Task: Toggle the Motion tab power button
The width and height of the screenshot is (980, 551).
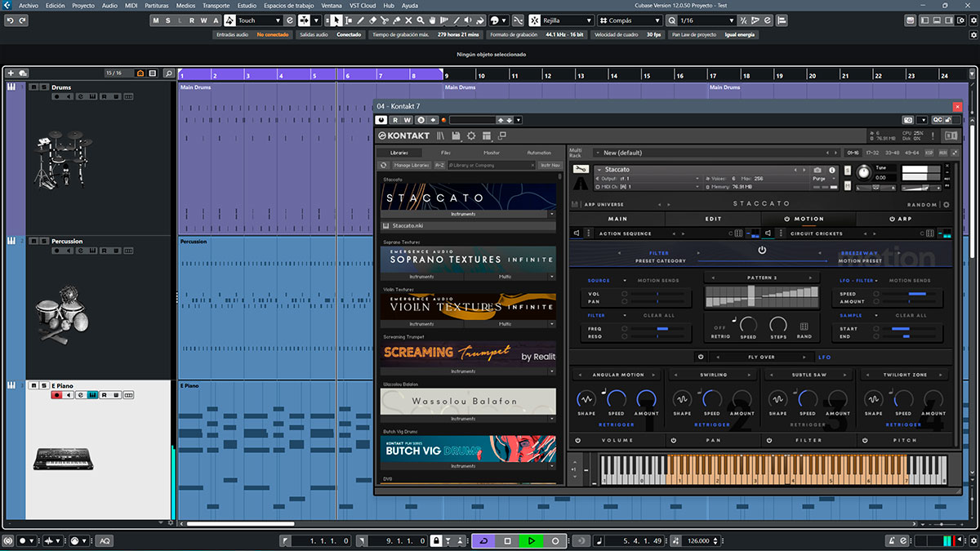Action: [787, 219]
